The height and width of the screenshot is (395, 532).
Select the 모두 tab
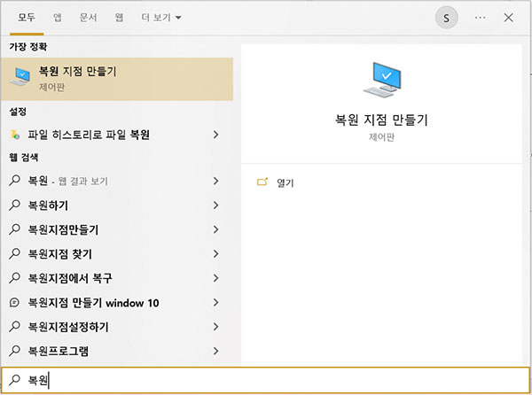click(27, 18)
